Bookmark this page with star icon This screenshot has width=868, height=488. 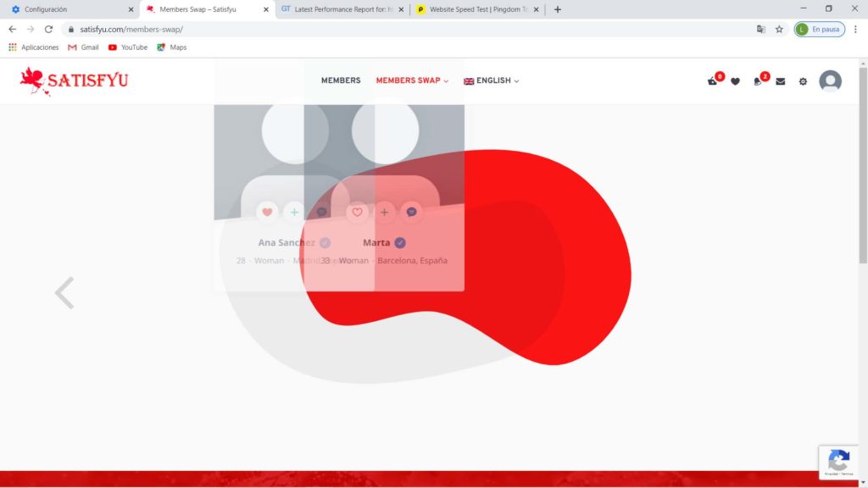click(x=779, y=30)
